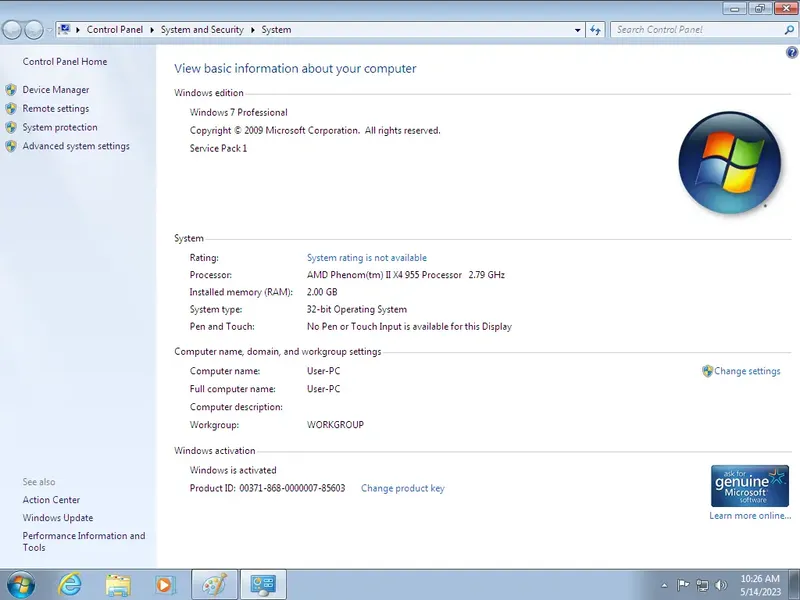Open Device Manager from the sidebar
This screenshot has width=800, height=600.
pos(56,89)
